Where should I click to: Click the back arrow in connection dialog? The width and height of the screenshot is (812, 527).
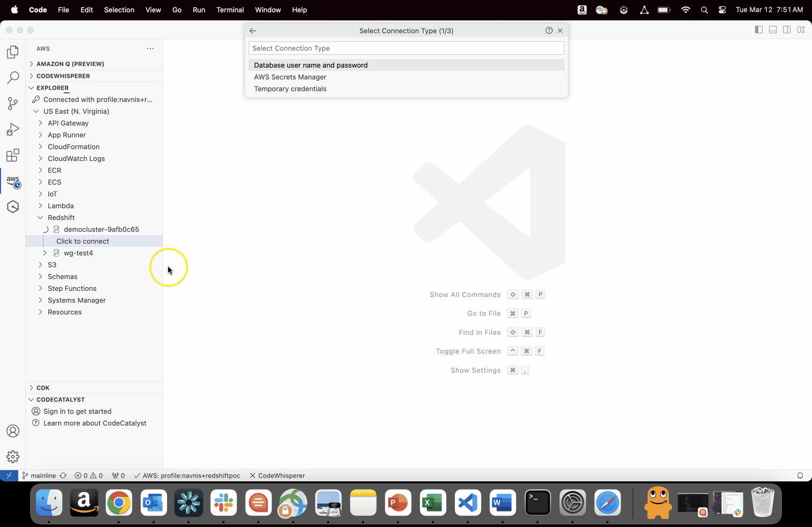(x=253, y=31)
